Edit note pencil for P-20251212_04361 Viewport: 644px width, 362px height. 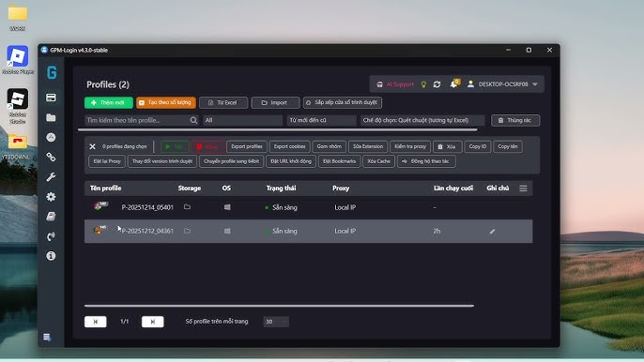(x=492, y=232)
